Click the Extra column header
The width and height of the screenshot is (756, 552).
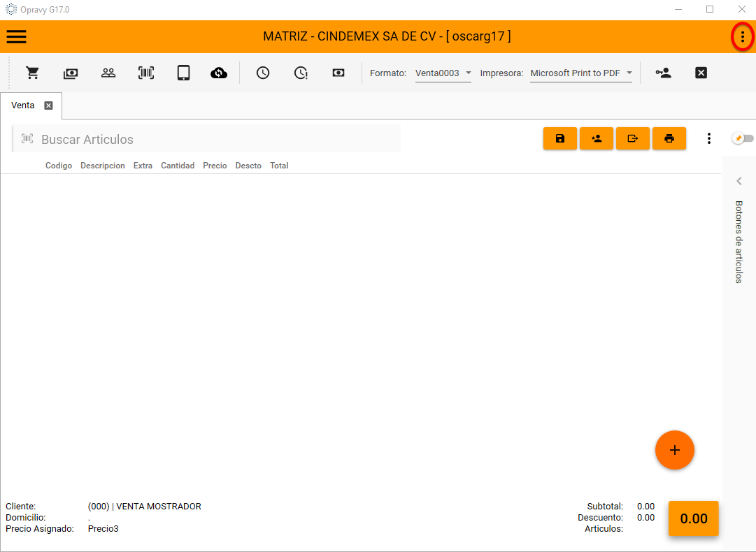point(143,166)
